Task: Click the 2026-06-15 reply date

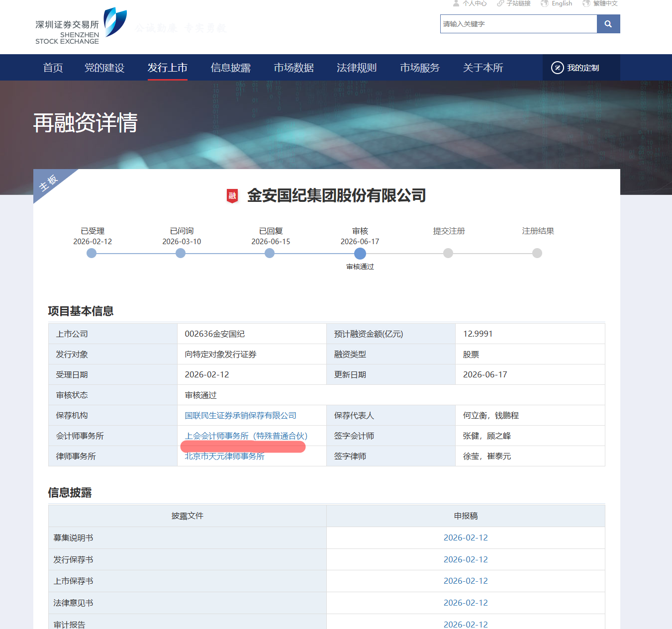Action: click(x=271, y=242)
